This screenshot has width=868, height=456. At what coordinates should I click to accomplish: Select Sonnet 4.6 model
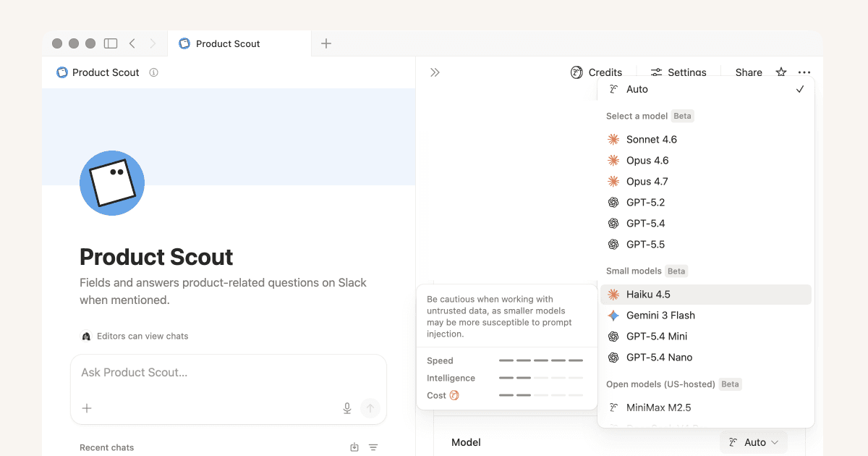[706, 139]
